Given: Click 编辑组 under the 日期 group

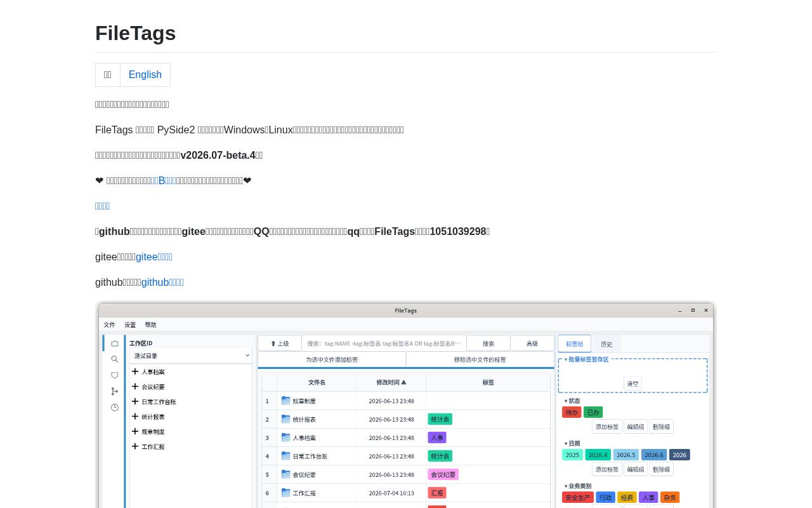Looking at the screenshot, I should point(636,469).
